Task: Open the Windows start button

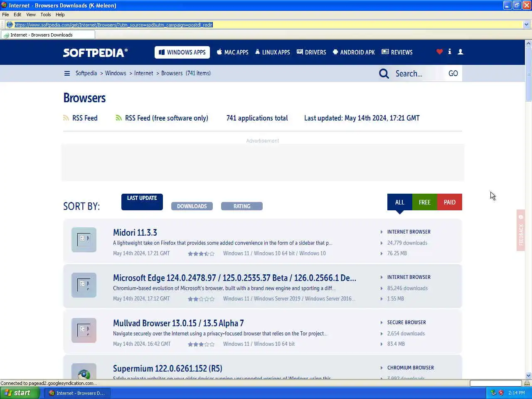Action: [20, 393]
